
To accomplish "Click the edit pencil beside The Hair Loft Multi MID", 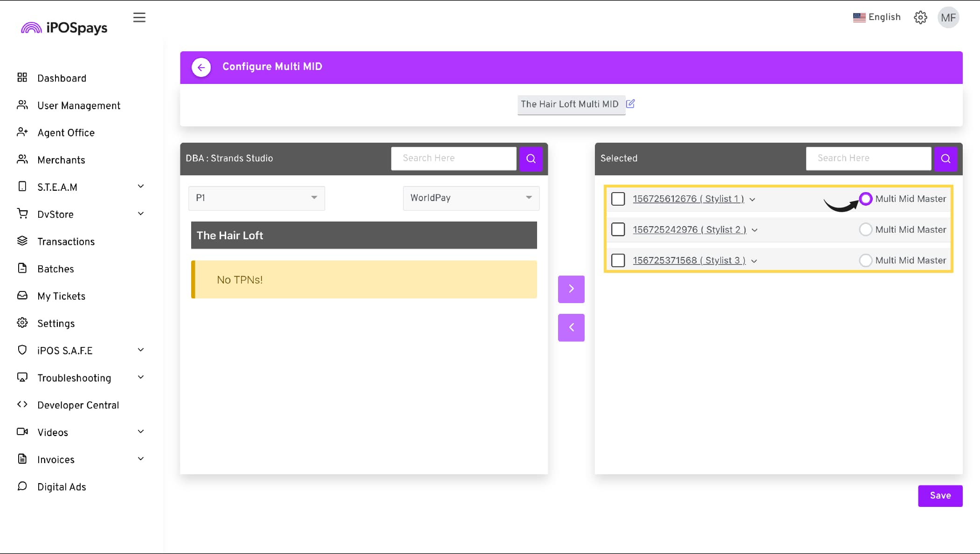I will [630, 104].
